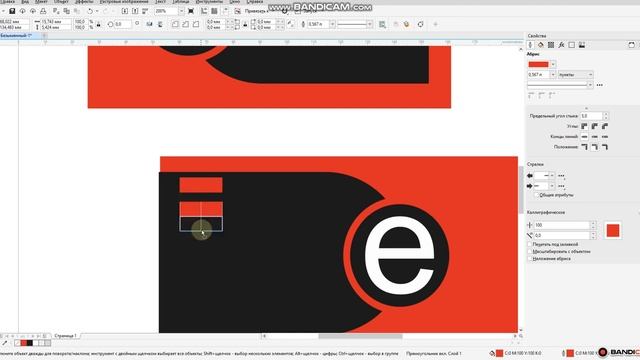The height and width of the screenshot is (360, 640).
Task: Click the mirror vertically icon
Action: tap(160, 24)
